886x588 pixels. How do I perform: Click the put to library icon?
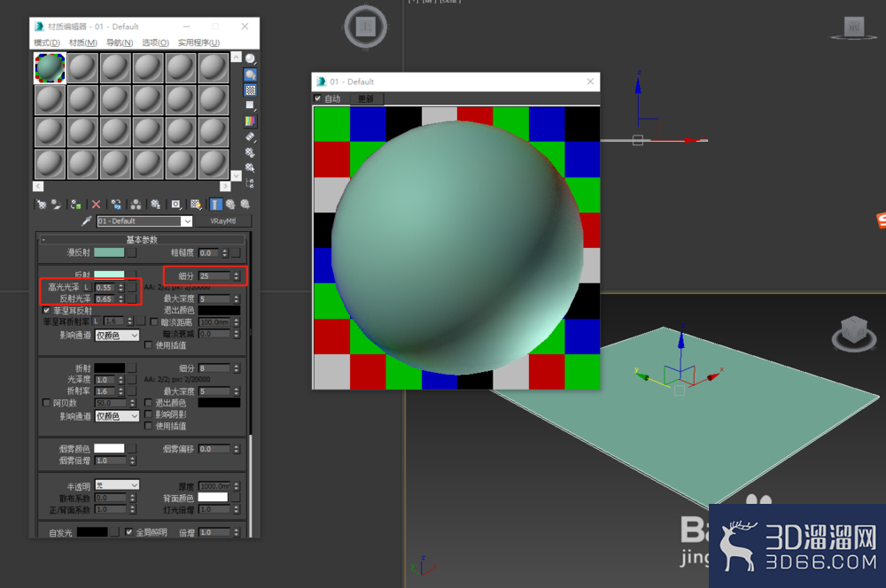tap(155, 205)
